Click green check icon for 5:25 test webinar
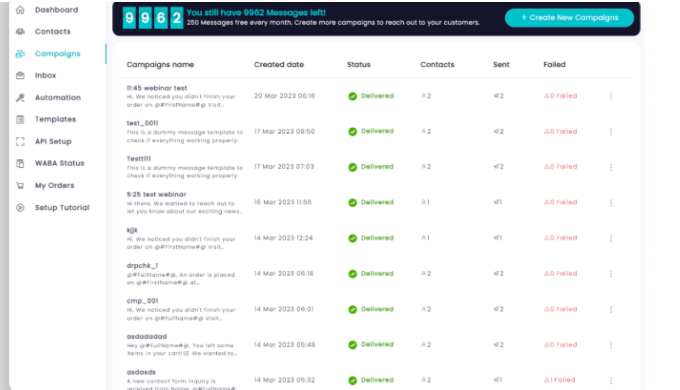 point(353,203)
